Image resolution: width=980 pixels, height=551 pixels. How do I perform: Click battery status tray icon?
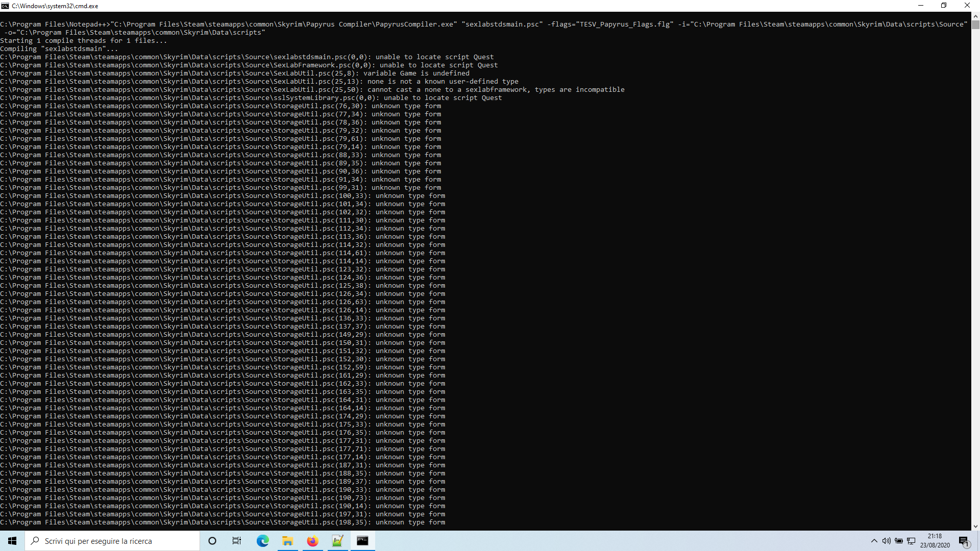tap(898, 541)
